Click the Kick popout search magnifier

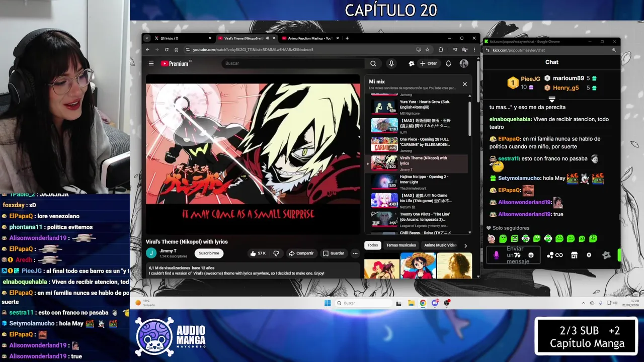tap(614, 50)
